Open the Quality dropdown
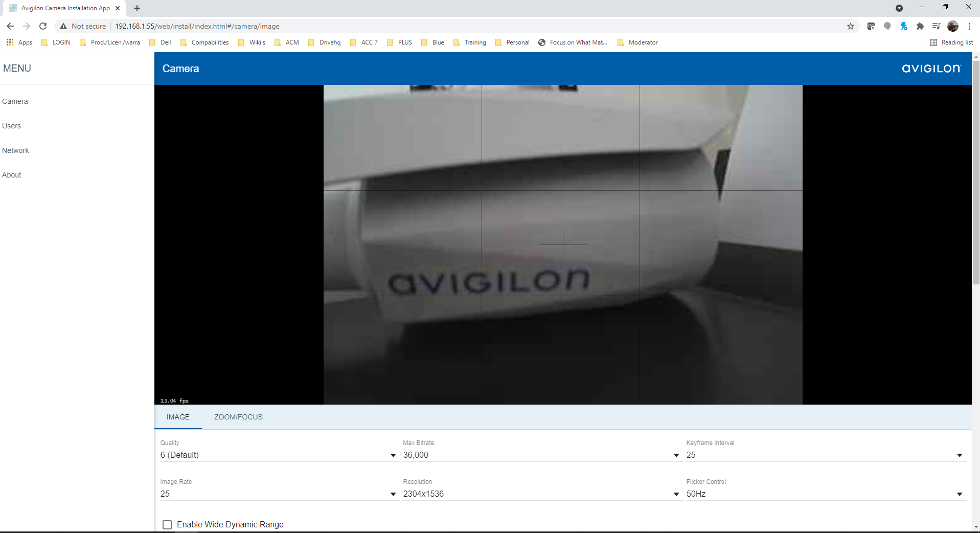 click(x=393, y=455)
